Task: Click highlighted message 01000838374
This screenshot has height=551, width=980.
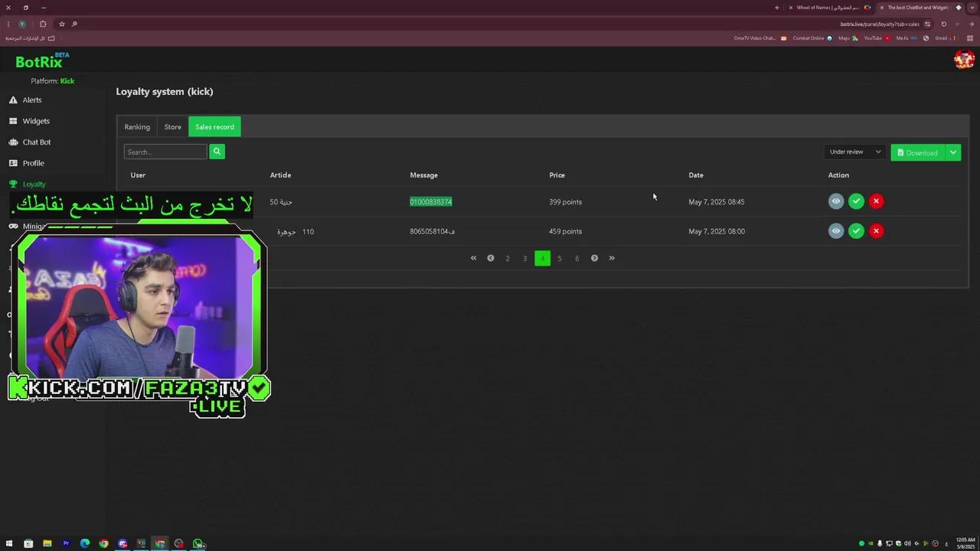Action: point(431,202)
